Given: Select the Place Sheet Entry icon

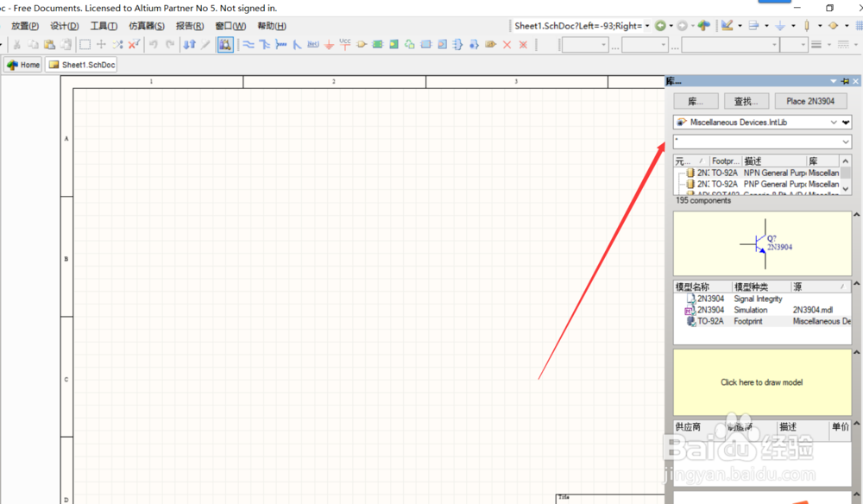Looking at the screenshot, I should (x=394, y=45).
